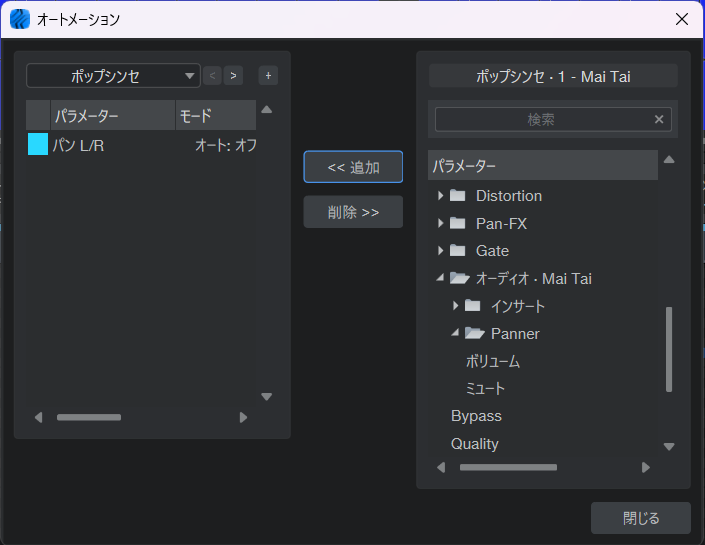Click the パラメーター header in right panel
The height and width of the screenshot is (545, 705).
[543, 165]
